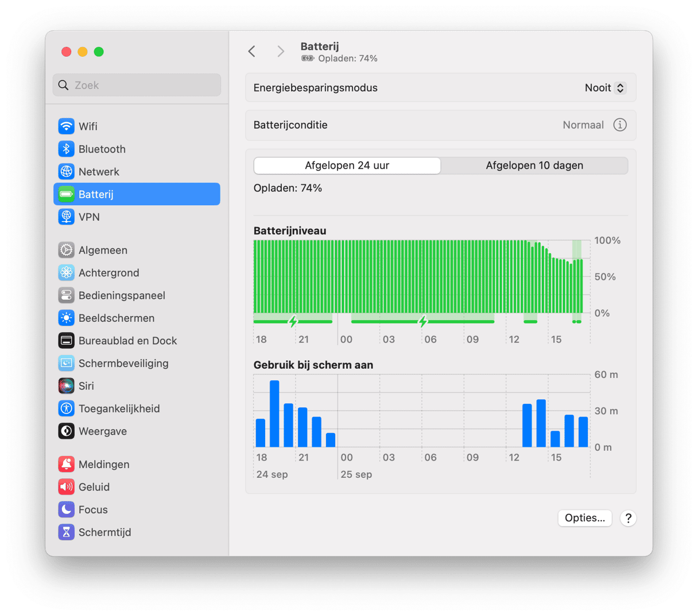Click the charging battery icon in header
The height and width of the screenshot is (616, 698).
[x=308, y=59]
